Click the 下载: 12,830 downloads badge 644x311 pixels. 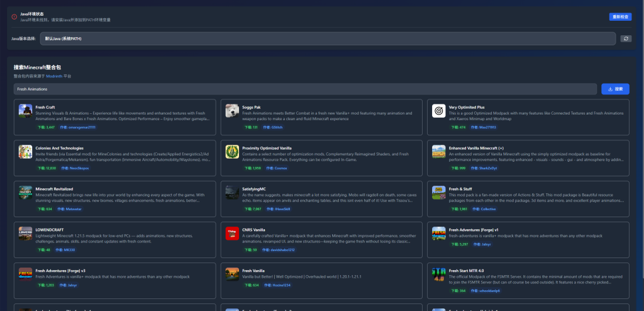47,168
